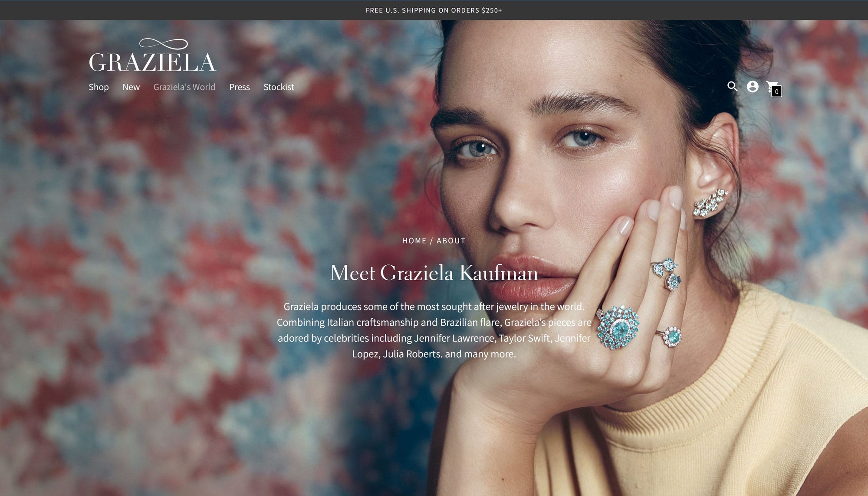
Task: Open the Shop menu
Action: pyautogui.click(x=99, y=87)
